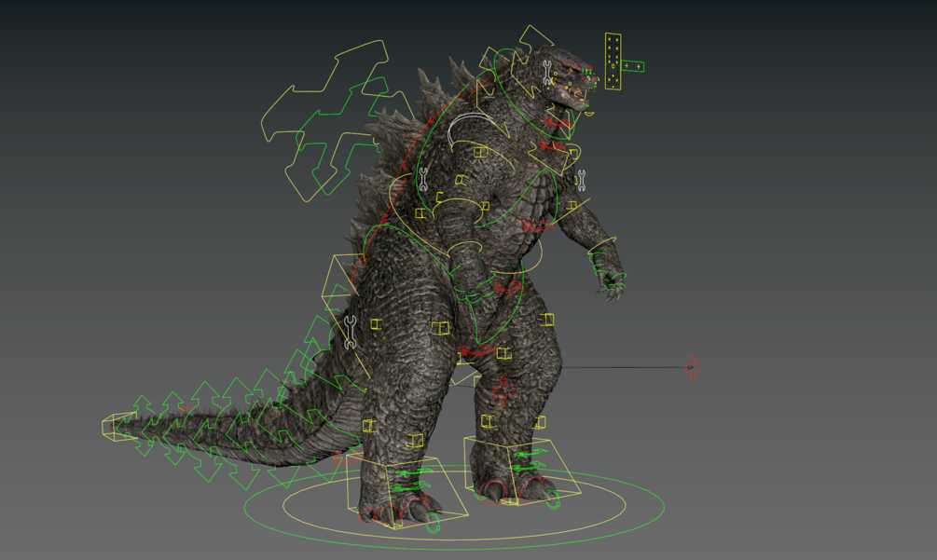Select the red curved arrow beside the near hand
The height and width of the screenshot is (560, 937).
click(509, 288)
